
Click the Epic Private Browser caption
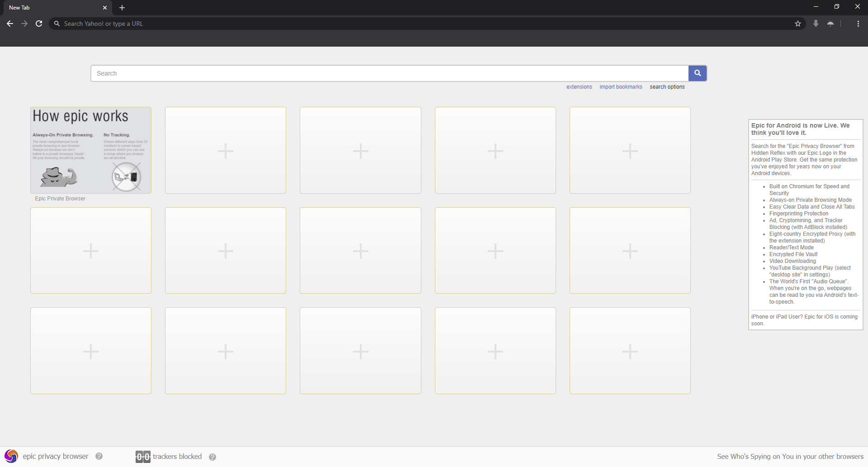point(60,199)
